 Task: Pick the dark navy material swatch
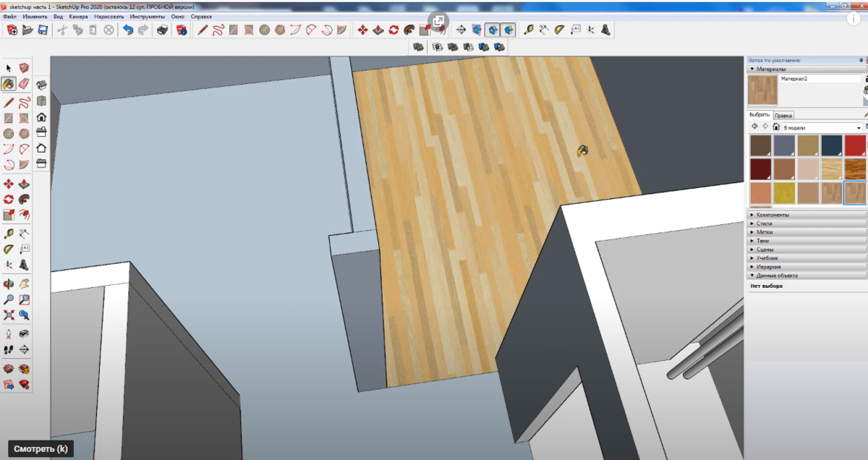click(832, 145)
